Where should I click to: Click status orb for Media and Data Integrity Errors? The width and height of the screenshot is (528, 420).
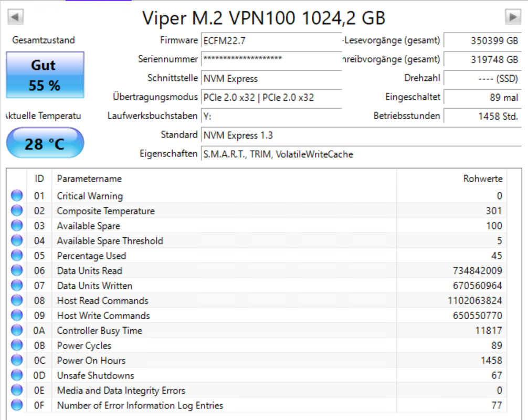tap(17, 390)
